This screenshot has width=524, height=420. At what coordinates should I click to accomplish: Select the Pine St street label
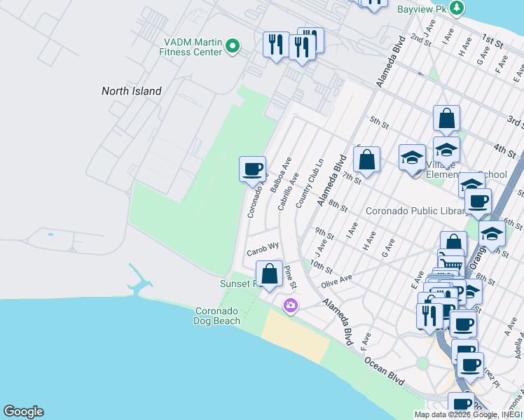[x=290, y=277]
